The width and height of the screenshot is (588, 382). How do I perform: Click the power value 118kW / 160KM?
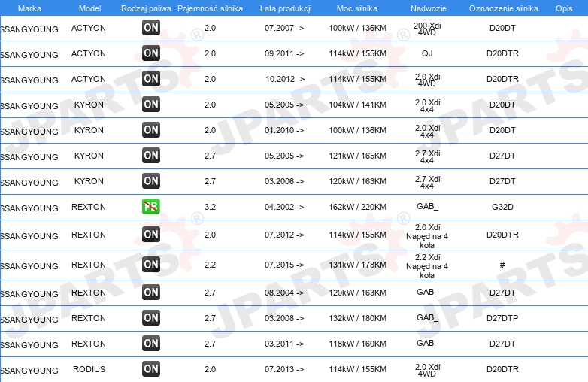(357, 344)
